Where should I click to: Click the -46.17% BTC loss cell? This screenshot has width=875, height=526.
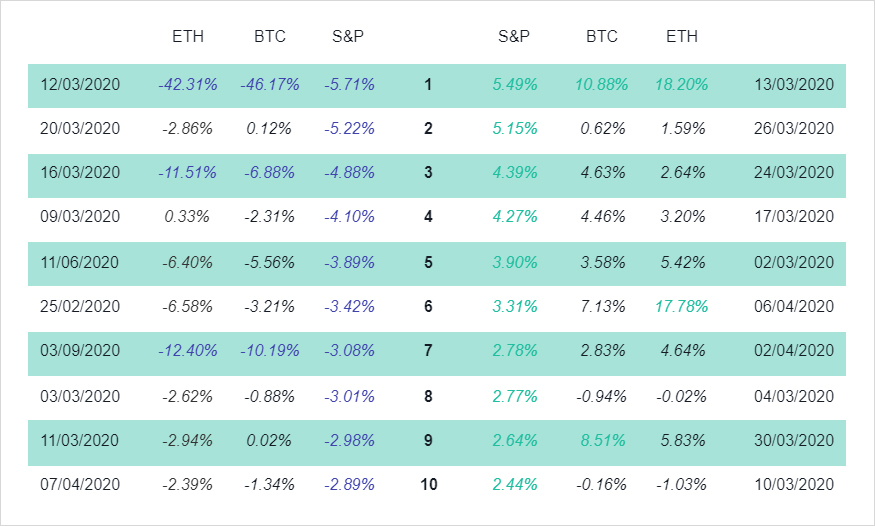pyautogui.click(x=270, y=85)
